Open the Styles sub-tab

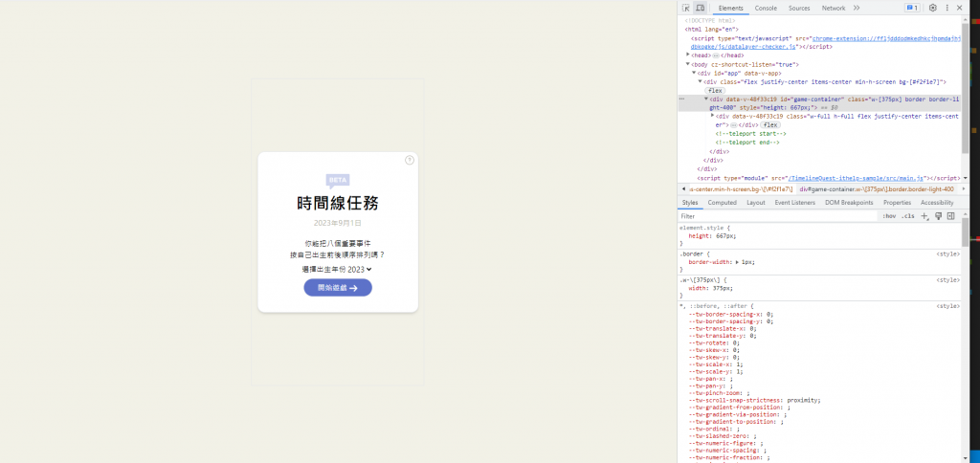pos(690,203)
